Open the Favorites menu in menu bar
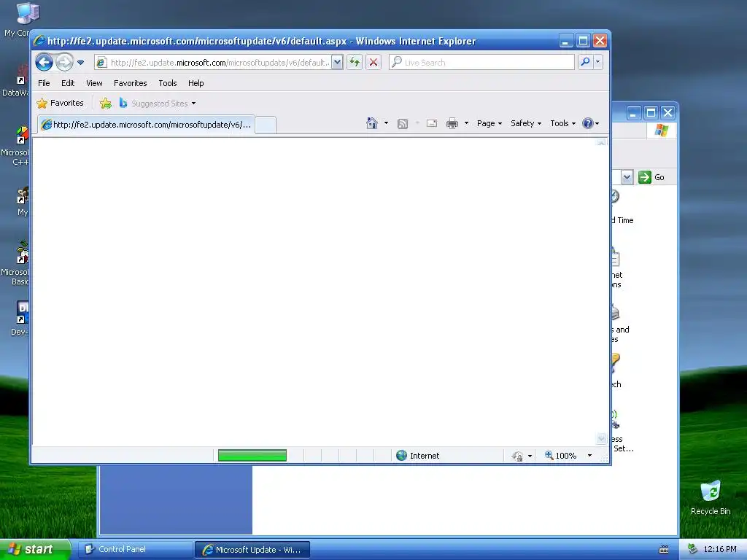The height and width of the screenshot is (560, 747). [130, 83]
